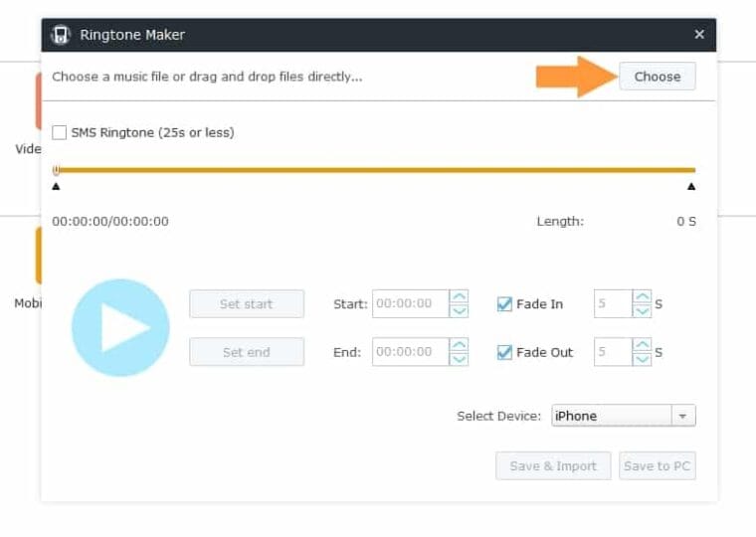This screenshot has height=537, width=756.
Task: Decrease Start time with down arrow
Action: point(459,311)
